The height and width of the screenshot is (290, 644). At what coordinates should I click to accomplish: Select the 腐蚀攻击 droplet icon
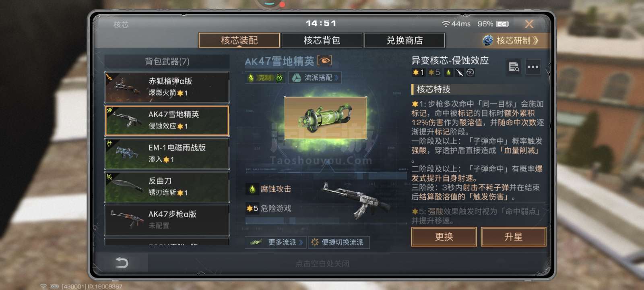point(252,189)
